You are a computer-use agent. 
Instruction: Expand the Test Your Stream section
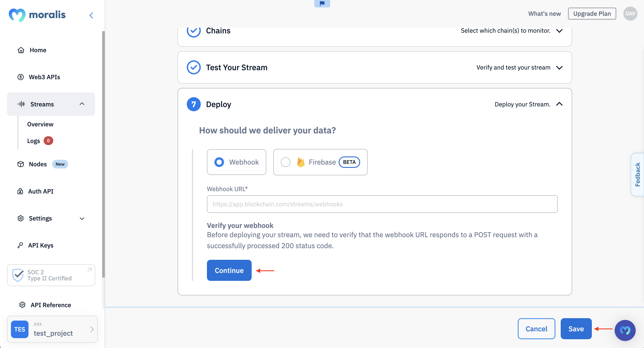560,68
